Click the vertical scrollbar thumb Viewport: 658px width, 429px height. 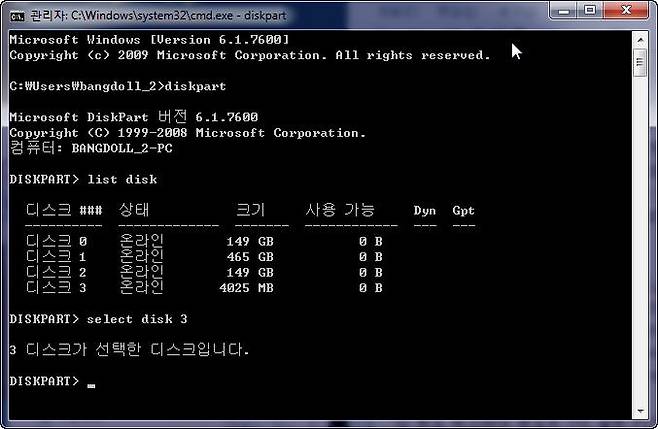tap(640, 61)
